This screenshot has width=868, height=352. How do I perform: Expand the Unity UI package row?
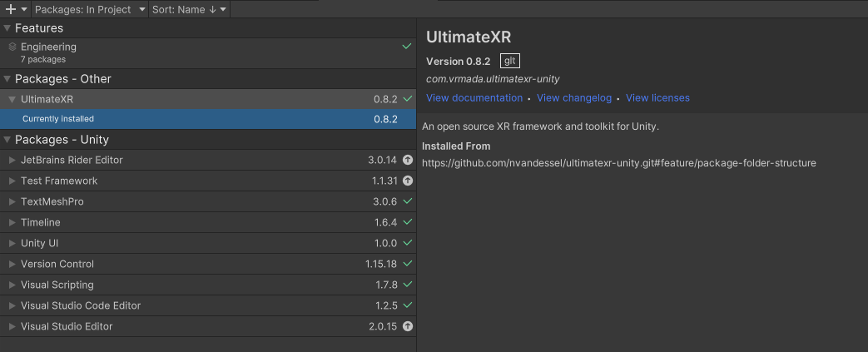12,244
